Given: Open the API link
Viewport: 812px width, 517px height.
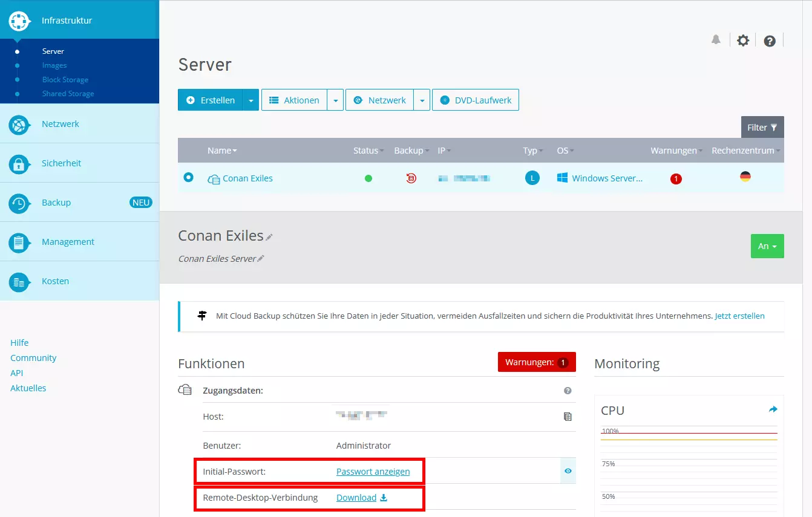Looking at the screenshot, I should pos(16,373).
